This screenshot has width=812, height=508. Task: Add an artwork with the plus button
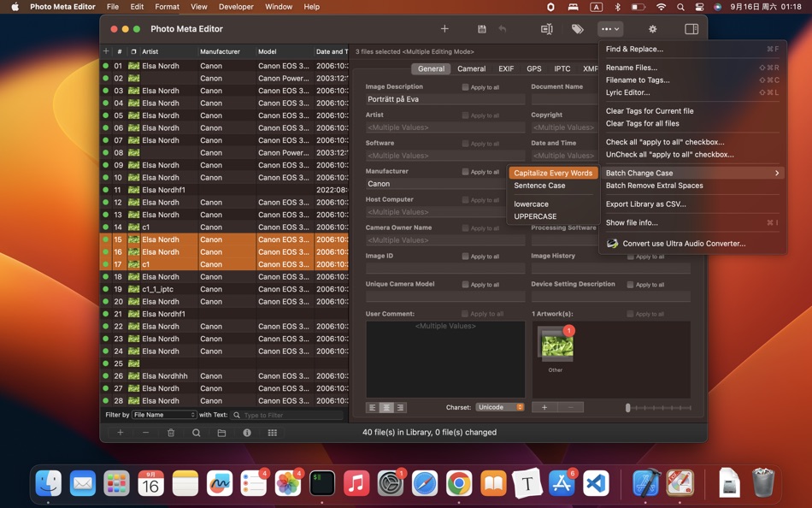coord(544,407)
